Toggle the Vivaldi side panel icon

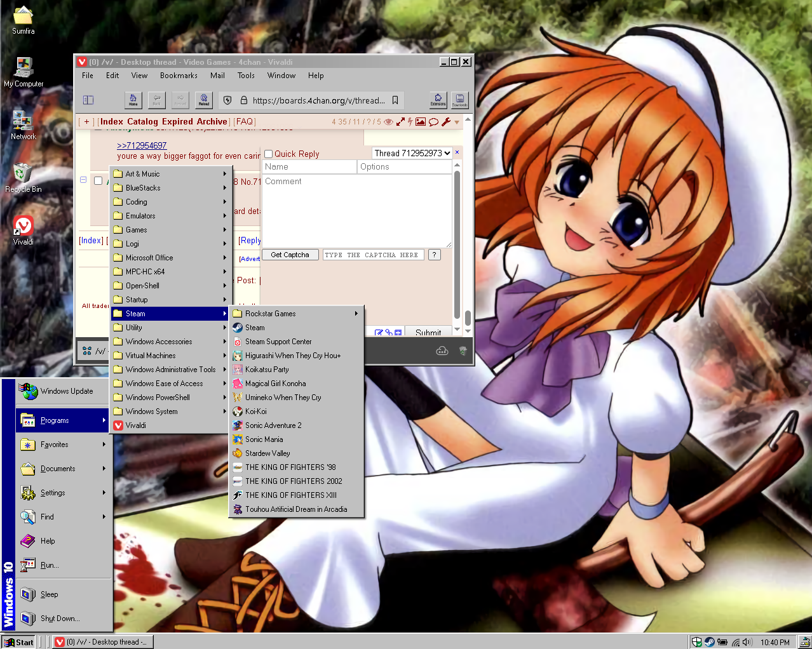tap(88, 100)
